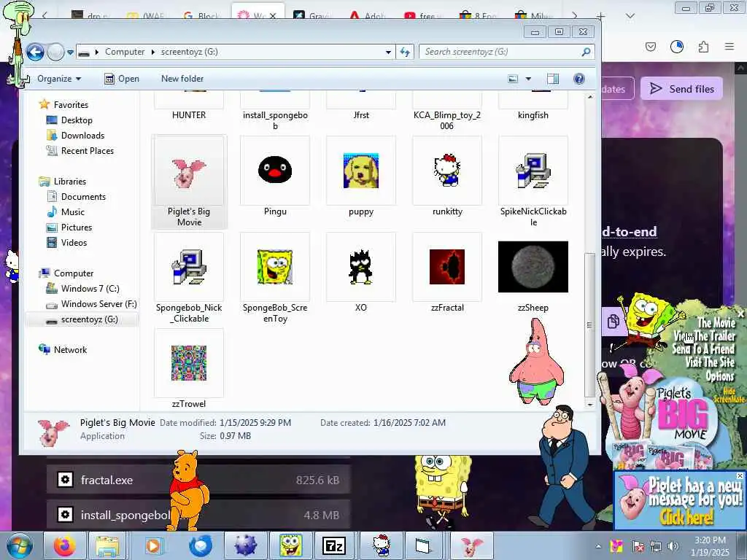Select the zzFractal application icon
747x560 pixels.
coord(447,267)
